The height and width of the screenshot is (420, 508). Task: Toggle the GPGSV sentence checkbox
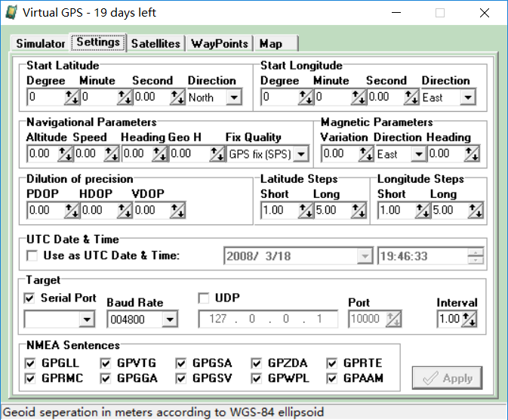[180, 378]
